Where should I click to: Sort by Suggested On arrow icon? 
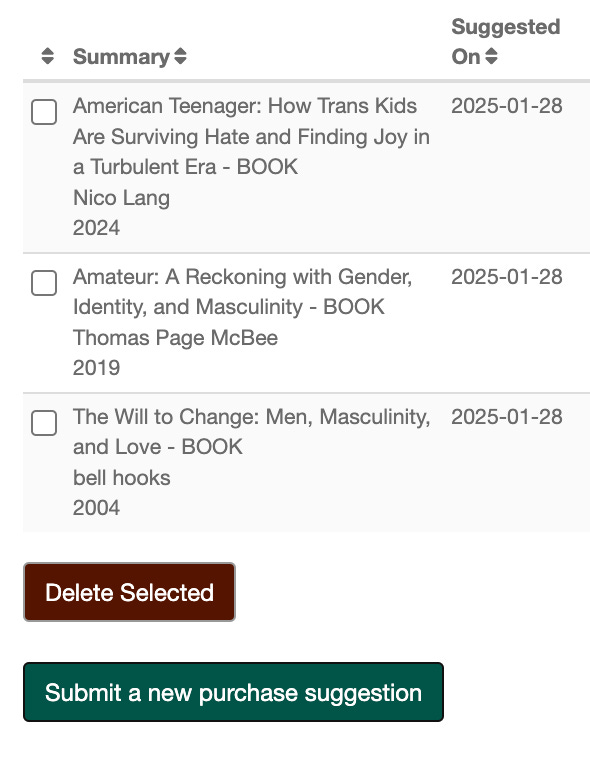pos(491,56)
